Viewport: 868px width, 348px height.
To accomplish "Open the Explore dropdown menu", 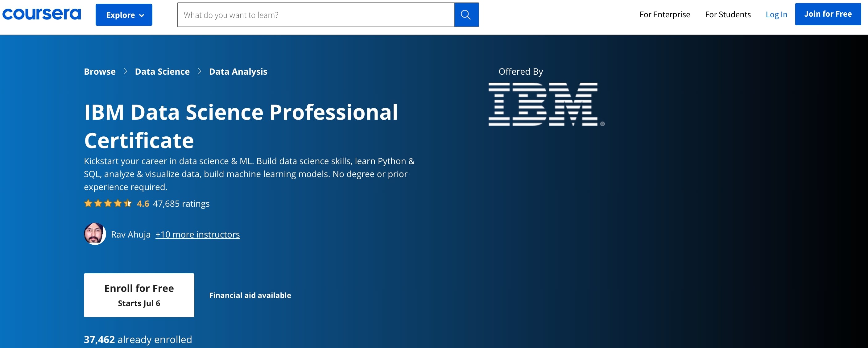I will 124,15.
